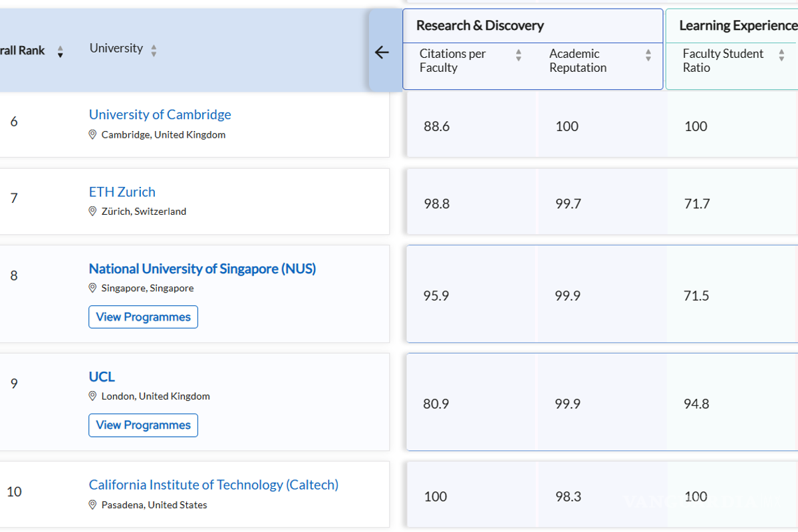
Task: Open ETH Zurich university page
Action: coord(122,192)
